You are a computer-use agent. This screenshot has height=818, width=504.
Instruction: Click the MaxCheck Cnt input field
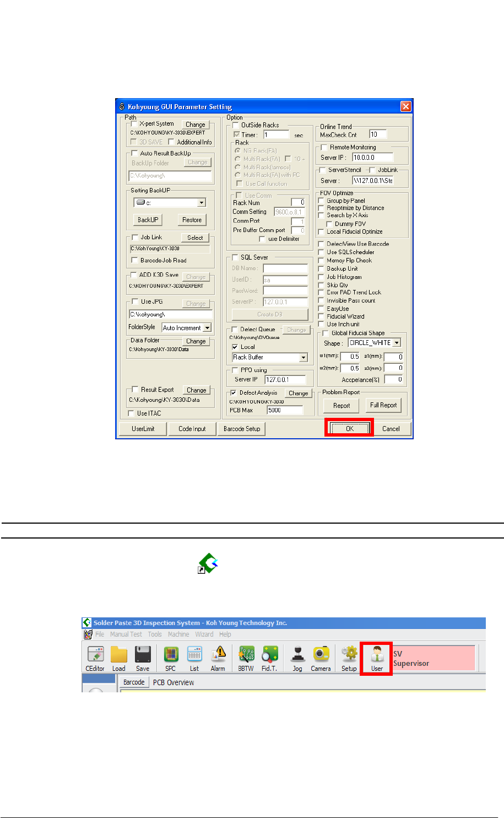(x=378, y=134)
